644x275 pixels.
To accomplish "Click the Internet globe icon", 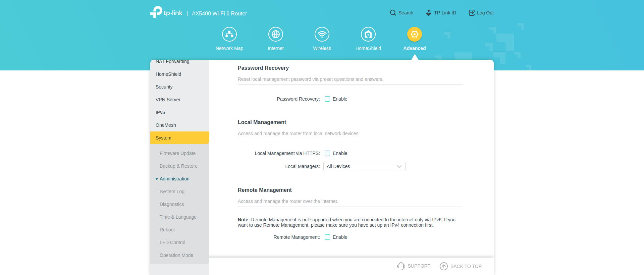I will click(x=276, y=34).
